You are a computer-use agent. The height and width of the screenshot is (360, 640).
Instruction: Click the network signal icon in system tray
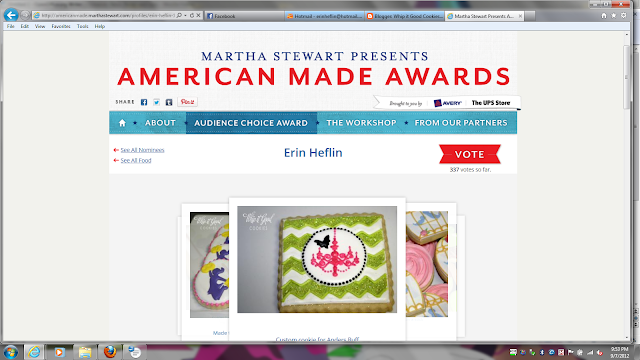(x=590, y=352)
